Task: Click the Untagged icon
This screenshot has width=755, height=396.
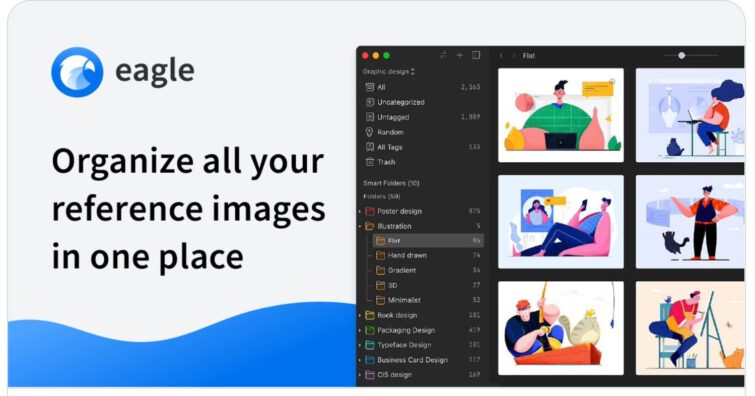Action: coord(369,117)
